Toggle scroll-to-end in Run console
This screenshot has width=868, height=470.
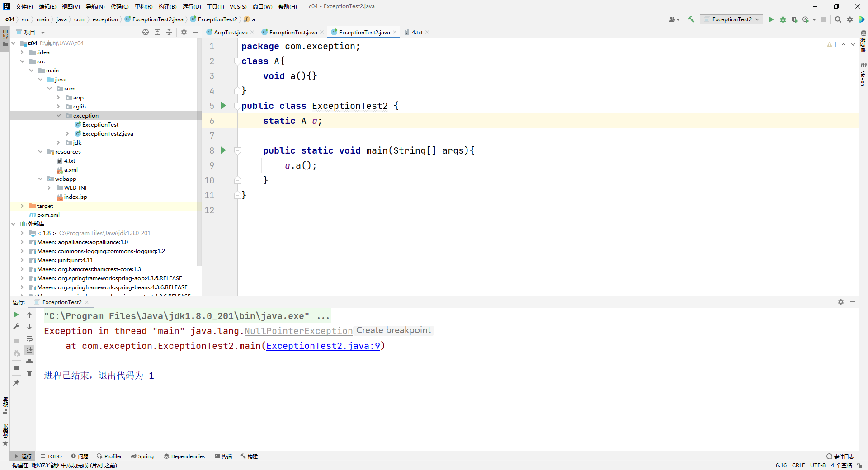tap(29, 350)
